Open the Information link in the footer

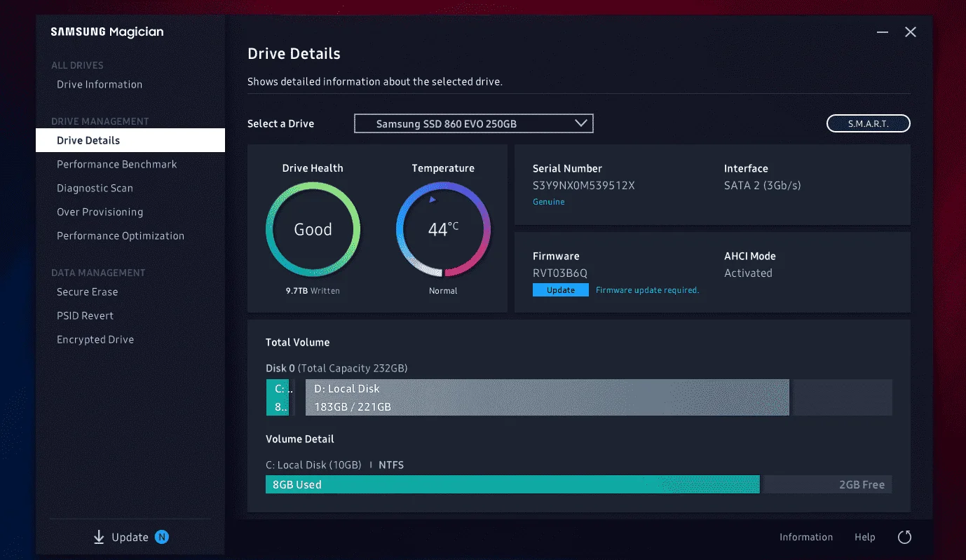[x=806, y=538]
